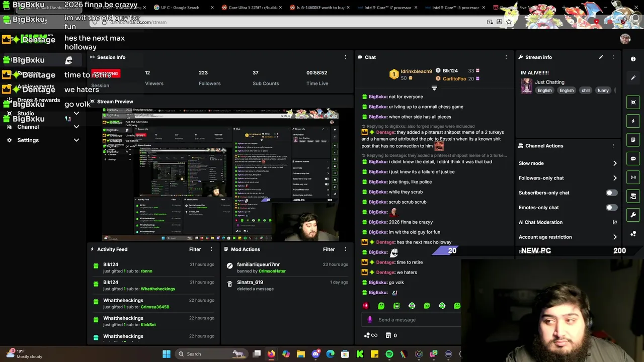Click the chill stream tag

click(585, 90)
